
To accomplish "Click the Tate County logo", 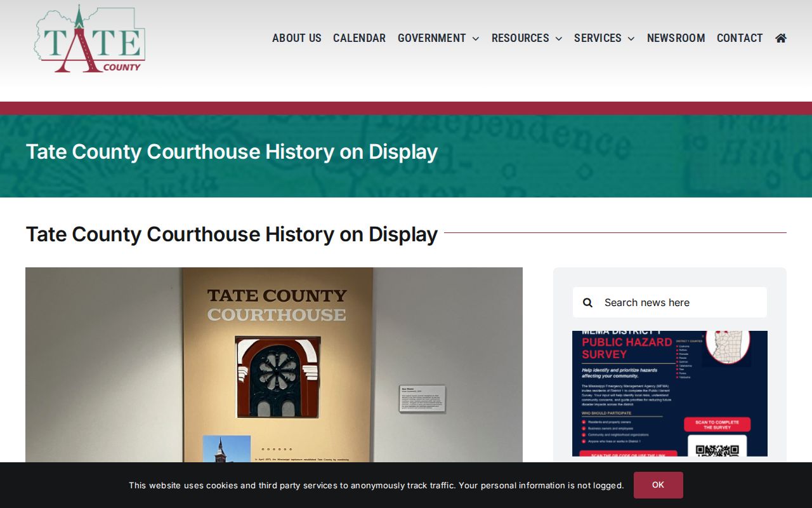I will pyautogui.click(x=89, y=39).
